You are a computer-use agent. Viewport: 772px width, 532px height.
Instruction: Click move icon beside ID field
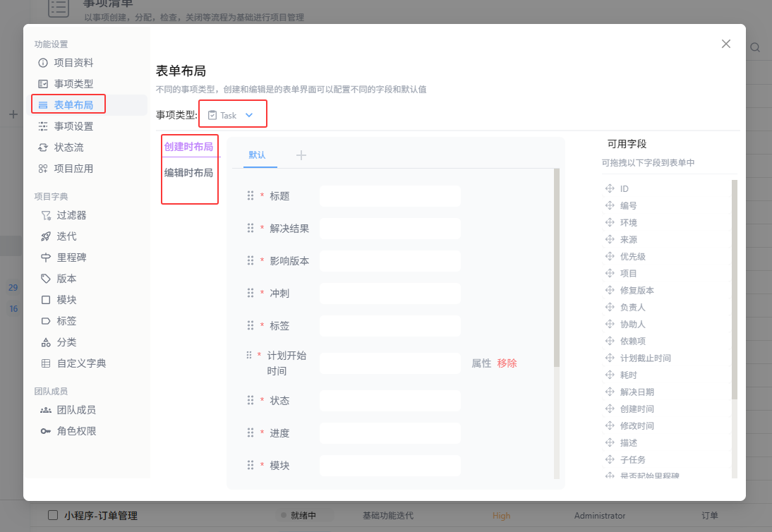(610, 188)
